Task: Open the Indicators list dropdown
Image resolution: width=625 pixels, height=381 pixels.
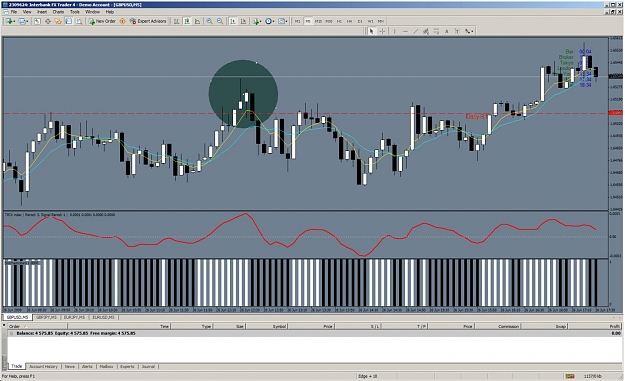Action: click(257, 21)
